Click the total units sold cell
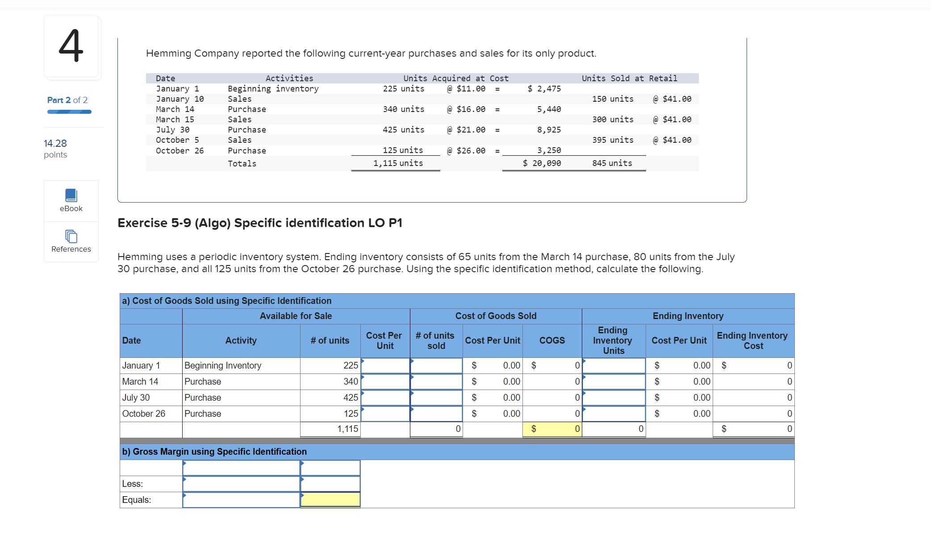This screenshot has height=560, width=931. pyautogui.click(x=436, y=429)
